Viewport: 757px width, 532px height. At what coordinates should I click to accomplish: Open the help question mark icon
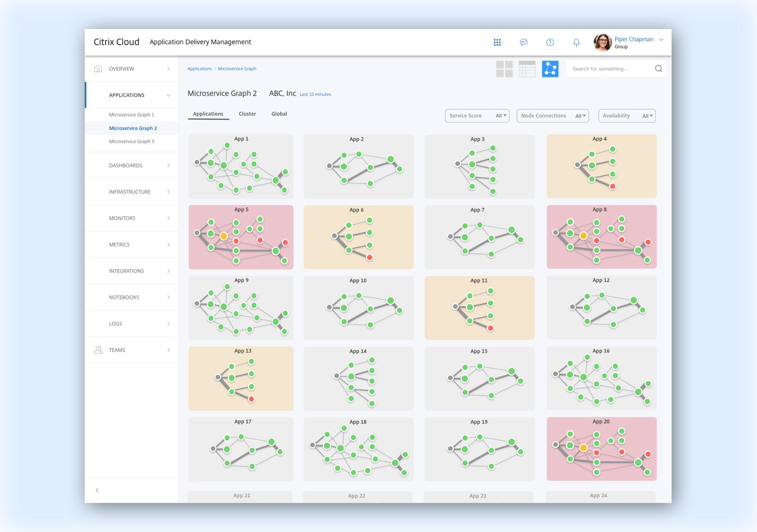pos(550,42)
